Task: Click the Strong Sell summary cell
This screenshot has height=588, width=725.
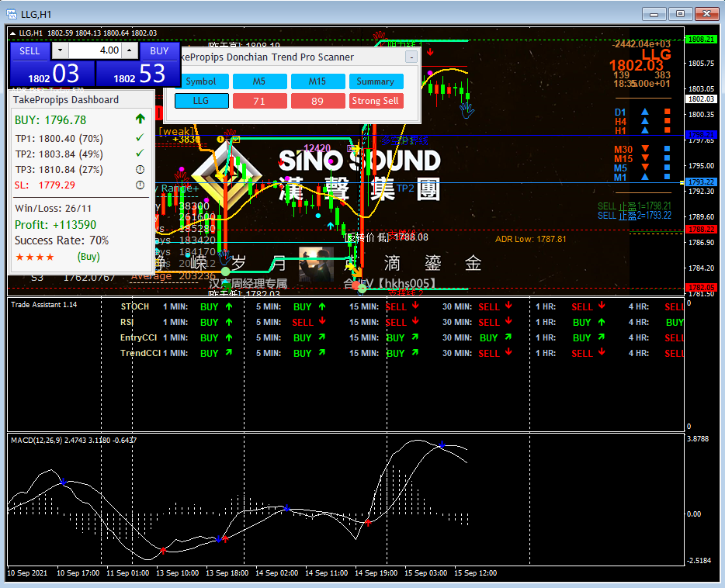Action: tap(376, 101)
